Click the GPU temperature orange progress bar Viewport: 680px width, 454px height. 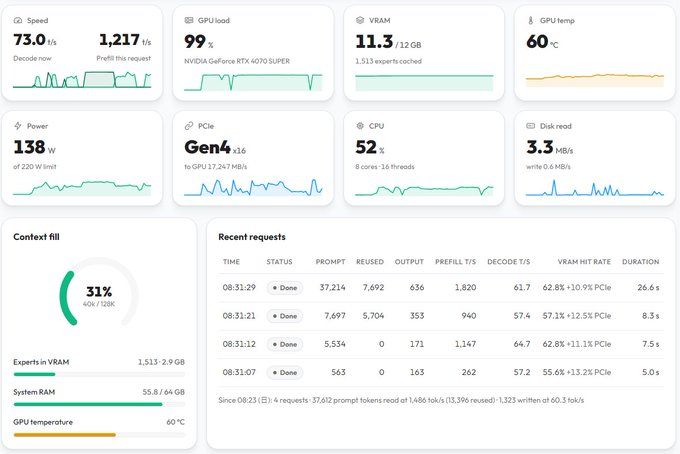point(99,434)
